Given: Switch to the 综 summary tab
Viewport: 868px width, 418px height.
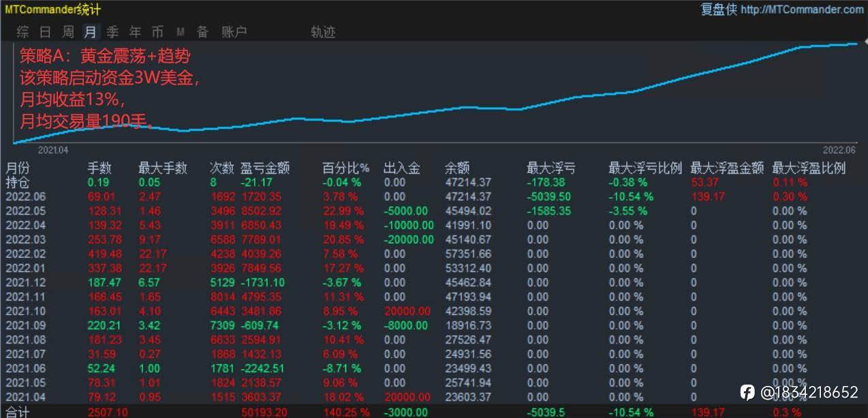Looking at the screenshot, I should click(x=23, y=31).
